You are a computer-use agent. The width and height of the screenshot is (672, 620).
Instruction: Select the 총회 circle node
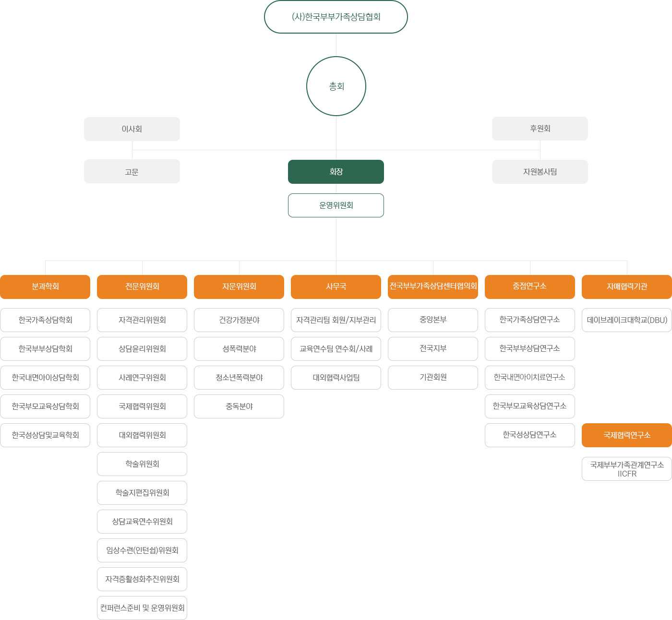[x=336, y=86]
